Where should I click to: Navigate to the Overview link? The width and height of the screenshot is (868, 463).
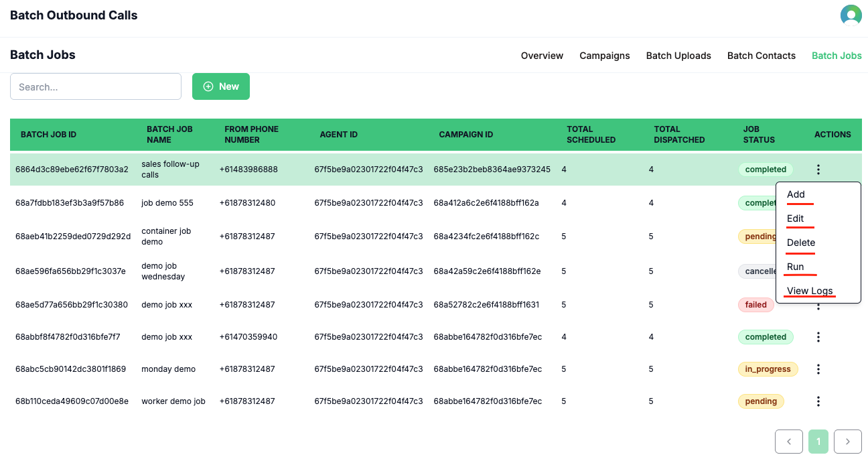[542, 56]
